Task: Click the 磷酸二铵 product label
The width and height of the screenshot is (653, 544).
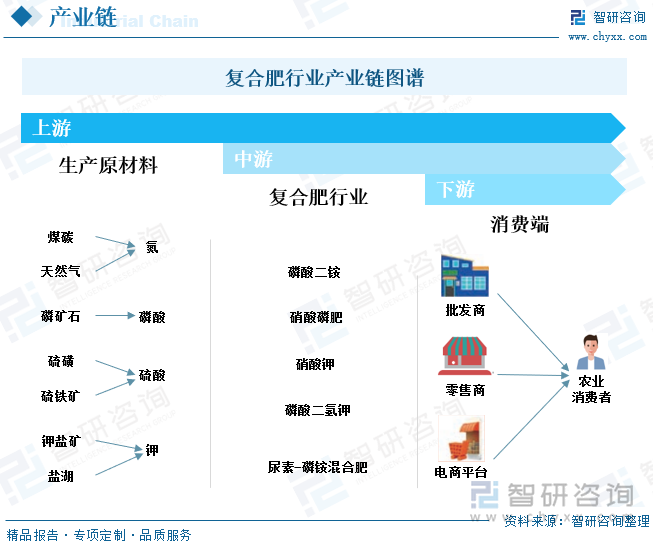Action: pos(315,272)
